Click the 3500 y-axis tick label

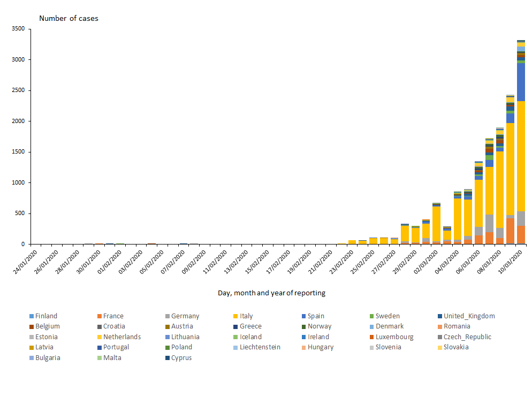point(18,29)
